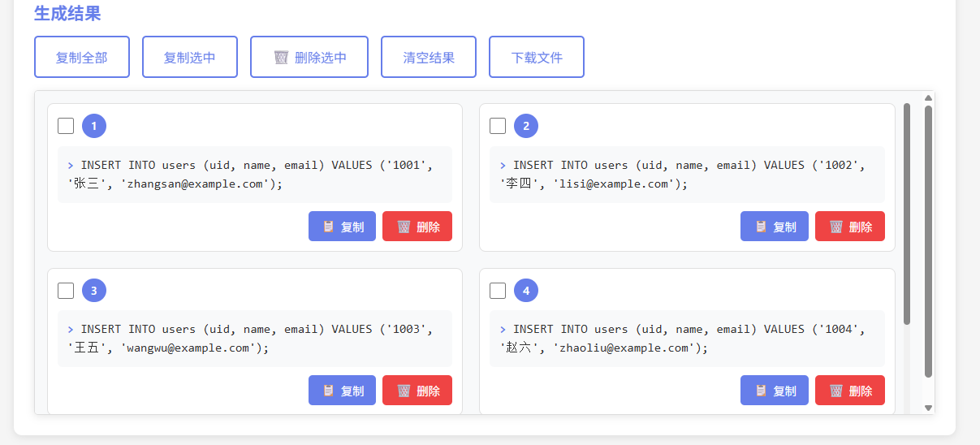Delete the lisi record via trash icon
The height and width of the screenshot is (445, 980).
[x=835, y=227]
